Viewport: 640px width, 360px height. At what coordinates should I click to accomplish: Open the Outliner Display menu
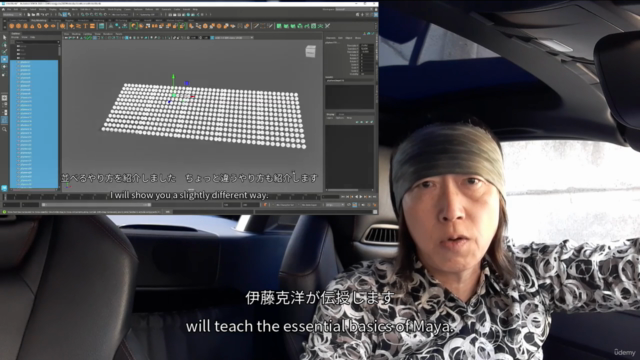(15, 37)
